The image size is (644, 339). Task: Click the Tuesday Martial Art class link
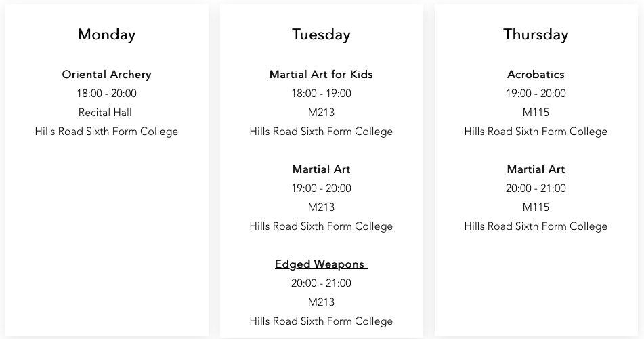click(x=321, y=169)
